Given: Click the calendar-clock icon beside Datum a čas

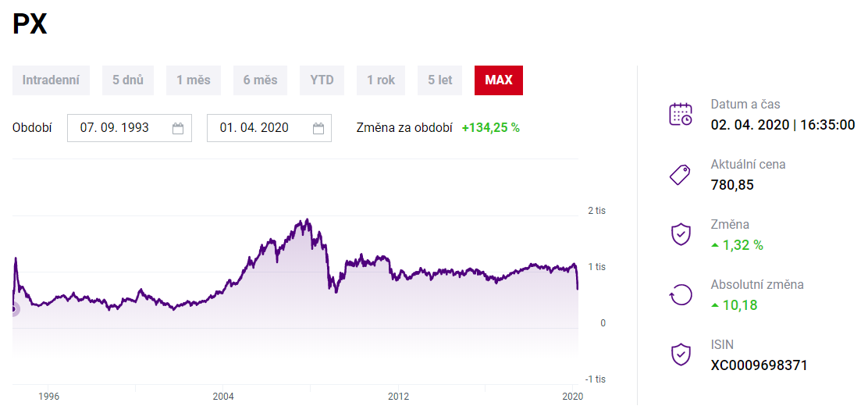Looking at the screenshot, I should 680,115.
